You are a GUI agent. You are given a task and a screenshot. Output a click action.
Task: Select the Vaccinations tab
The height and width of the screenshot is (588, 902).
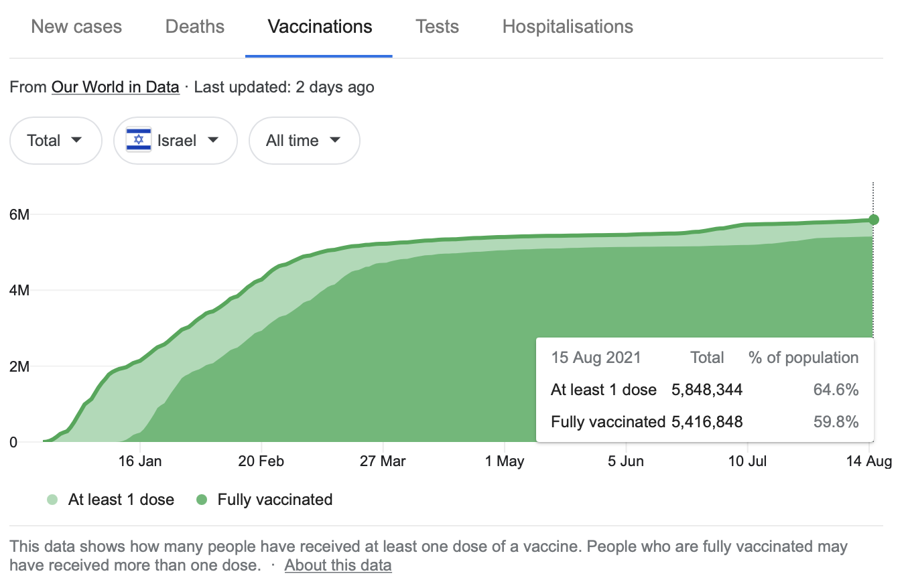click(320, 27)
